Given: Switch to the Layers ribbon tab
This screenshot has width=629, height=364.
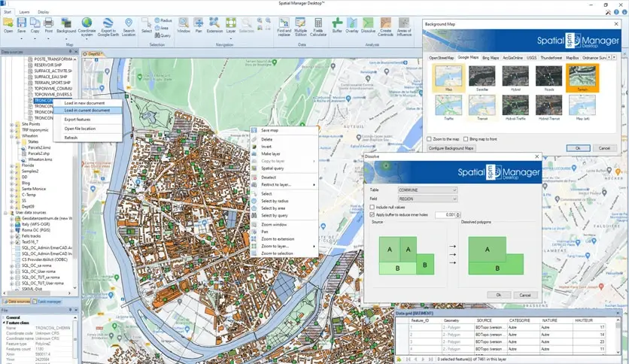Looking at the screenshot, I should [25, 12].
